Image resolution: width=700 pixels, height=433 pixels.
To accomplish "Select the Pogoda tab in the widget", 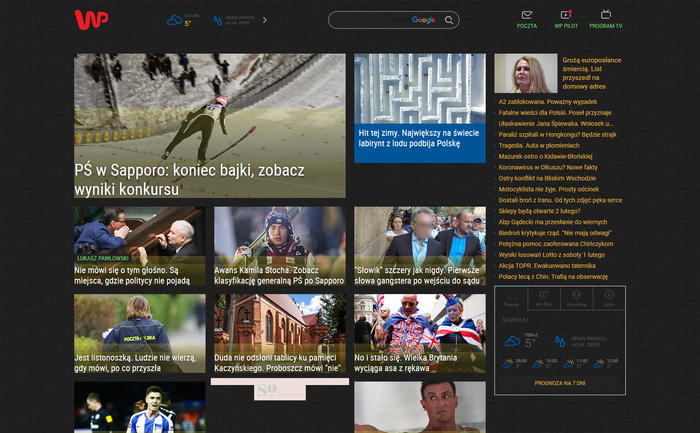I will click(x=511, y=298).
